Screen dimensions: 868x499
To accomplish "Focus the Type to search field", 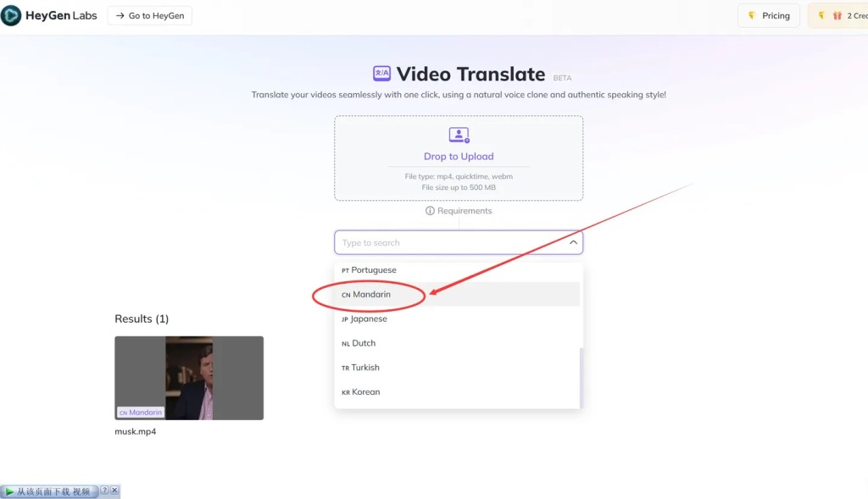I will tap(449, 243).
